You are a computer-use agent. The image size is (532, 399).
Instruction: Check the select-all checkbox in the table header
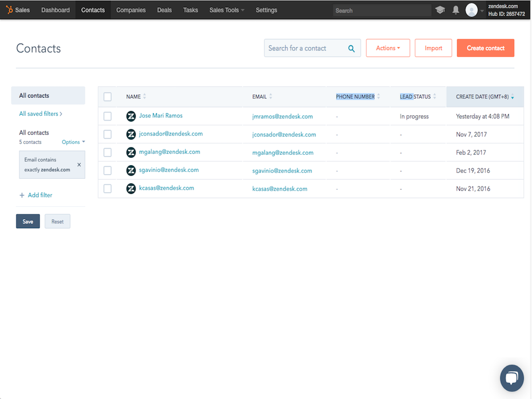tap(108, 96)
